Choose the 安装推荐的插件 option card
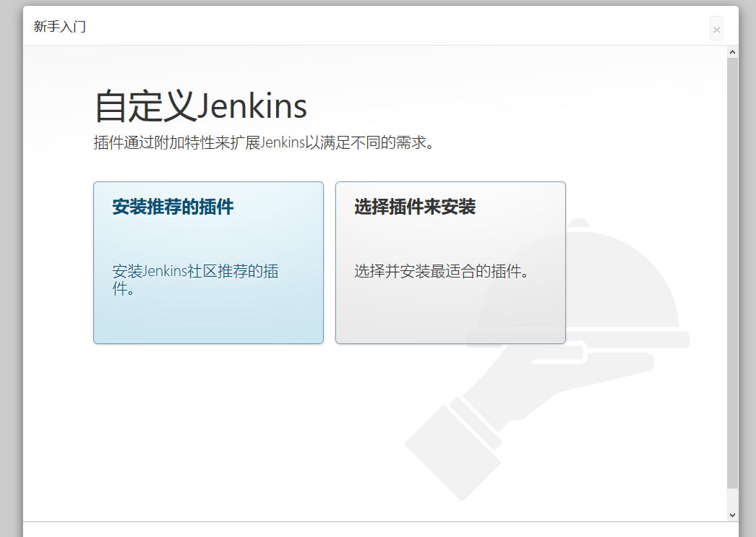Viewport: 756px width, 537px height. point(208,262)
